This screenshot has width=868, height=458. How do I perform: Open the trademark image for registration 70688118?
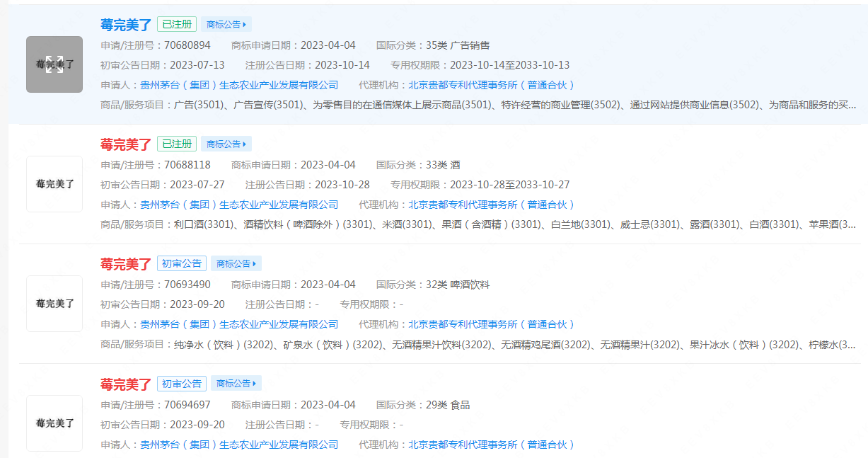pyautogui.click(x=54, y=184)
